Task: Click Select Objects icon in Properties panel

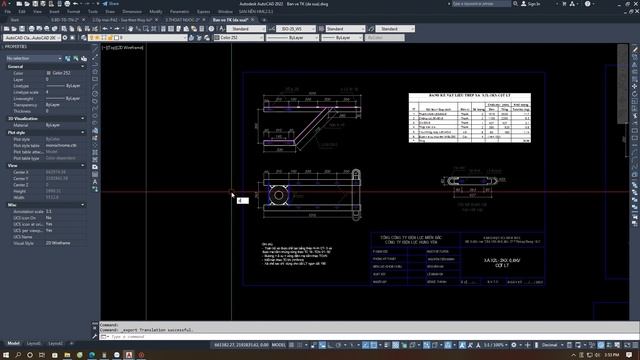Action: (76, 58)
